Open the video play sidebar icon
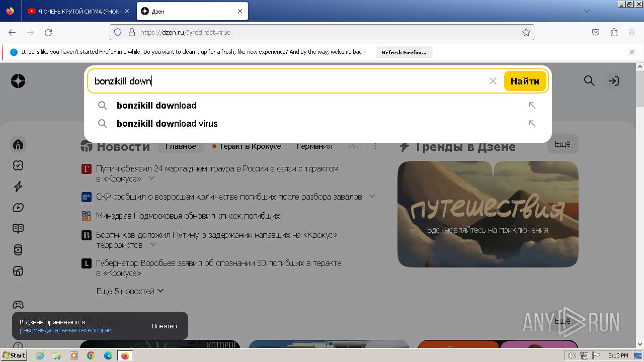 coord(18,208)
